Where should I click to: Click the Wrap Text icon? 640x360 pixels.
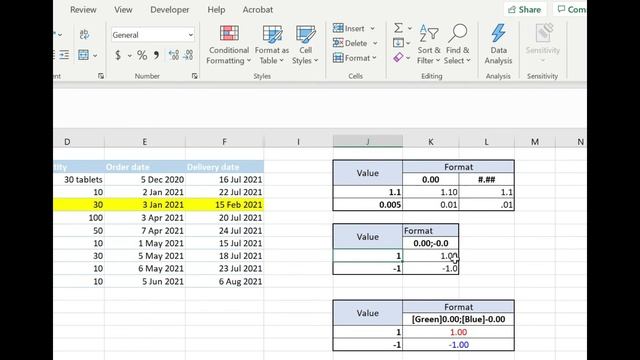84,34
